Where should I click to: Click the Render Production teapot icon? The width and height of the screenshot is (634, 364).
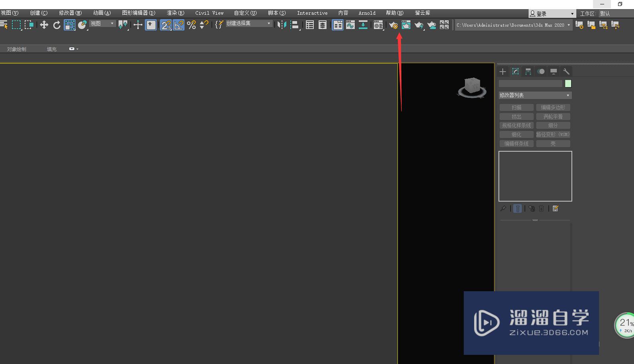point(419,25)
